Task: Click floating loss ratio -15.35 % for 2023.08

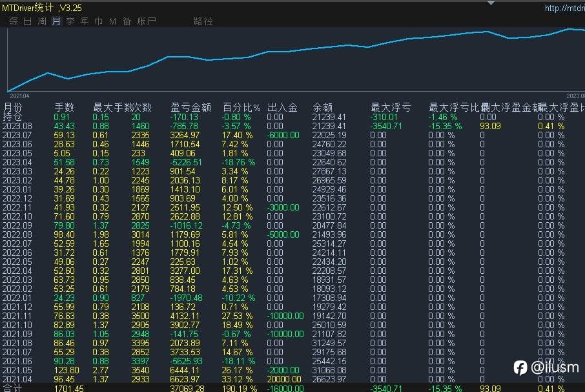Action: coord(445,126)
